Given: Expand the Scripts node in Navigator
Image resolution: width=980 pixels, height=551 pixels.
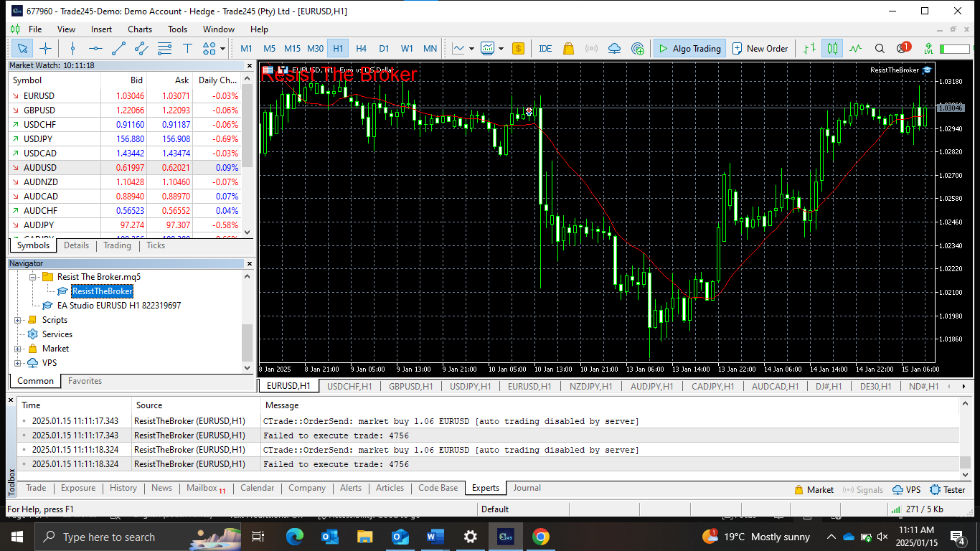Looking at the screenshot, I should [x=18, y=320].
